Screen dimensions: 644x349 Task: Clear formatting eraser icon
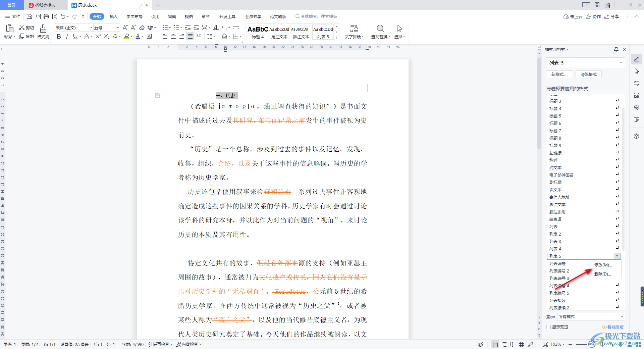tap(142, 28)
